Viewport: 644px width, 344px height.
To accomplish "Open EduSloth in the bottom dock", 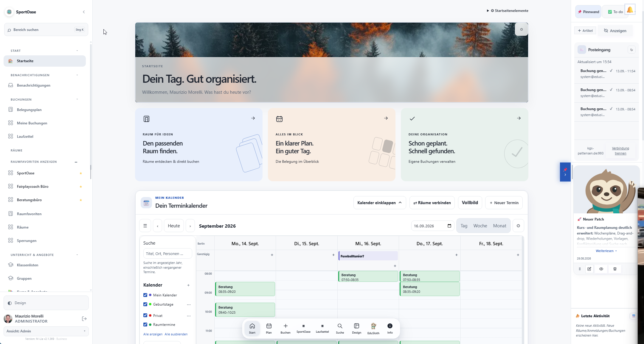I will [373, 329].
